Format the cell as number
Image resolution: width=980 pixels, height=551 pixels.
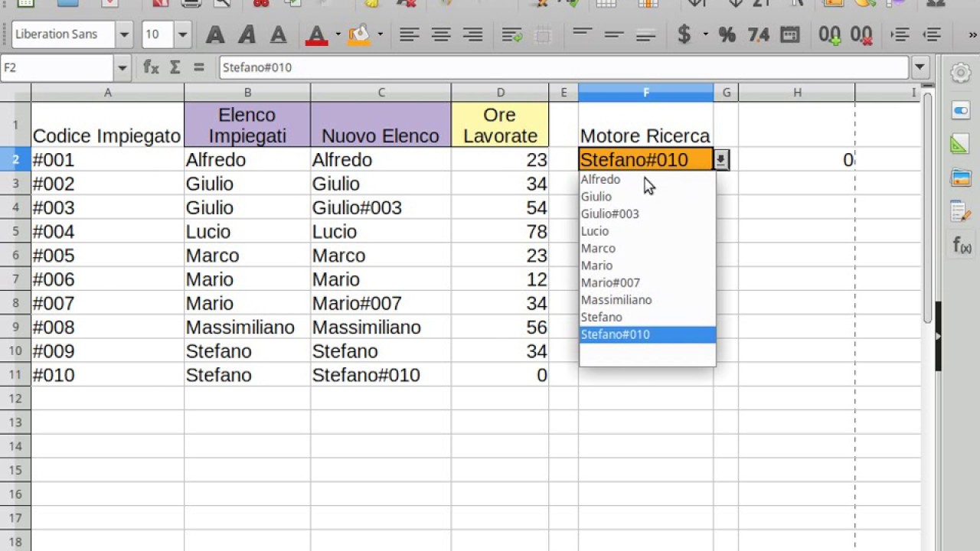[x=758, y=34]
